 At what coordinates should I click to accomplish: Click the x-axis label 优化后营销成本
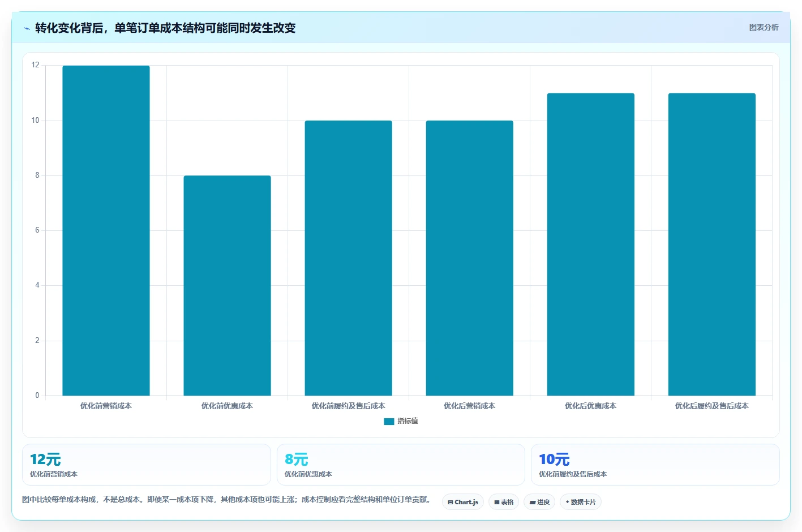point(469,406)
